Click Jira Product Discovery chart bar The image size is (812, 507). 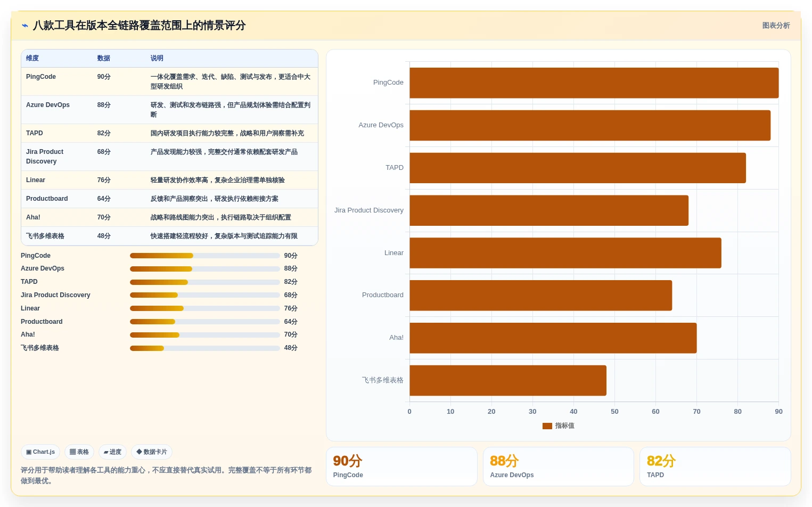[x=549, y=210]
